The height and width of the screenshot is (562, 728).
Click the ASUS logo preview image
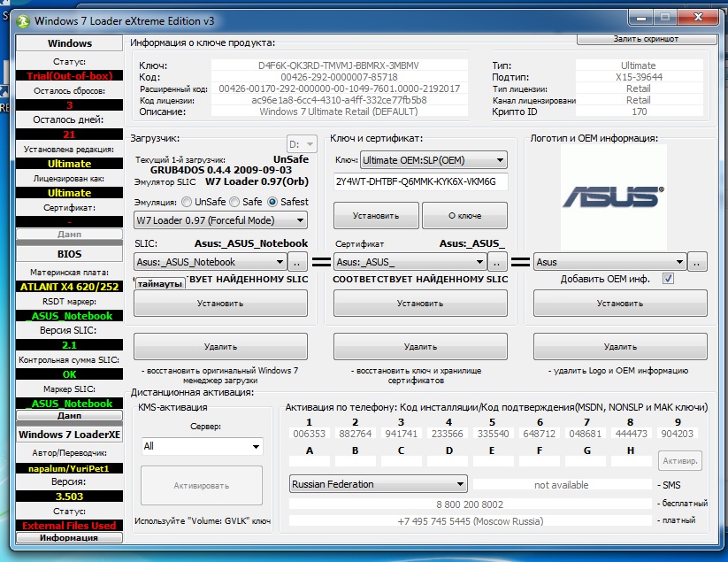(613, 197)
